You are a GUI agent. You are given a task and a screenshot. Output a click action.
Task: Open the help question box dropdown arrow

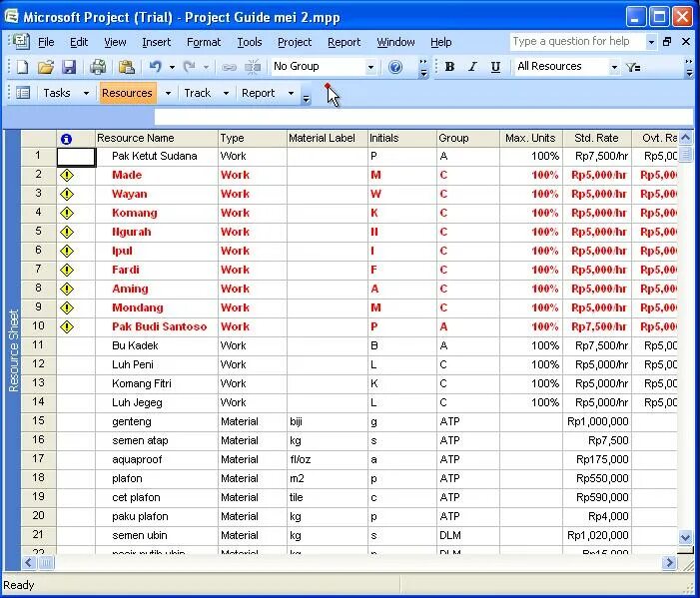pyautogui.click(x=651, y=42)
